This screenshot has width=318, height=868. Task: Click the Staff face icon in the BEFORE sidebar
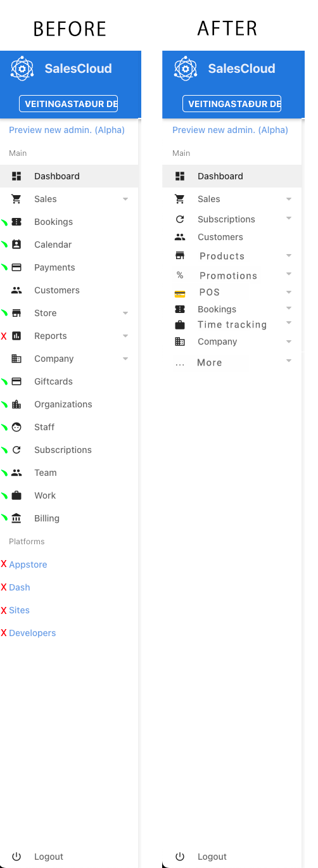tap(16, 427)
